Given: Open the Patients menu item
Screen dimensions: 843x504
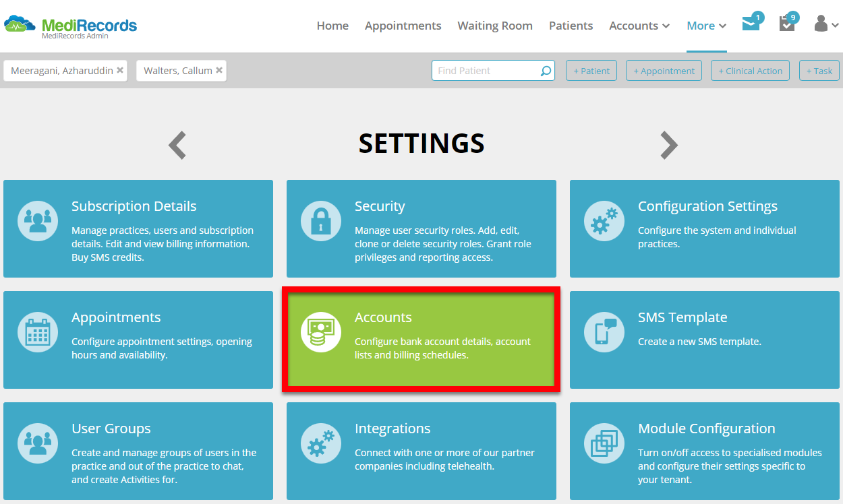Looking at the screenshot, I should point(571,26).
